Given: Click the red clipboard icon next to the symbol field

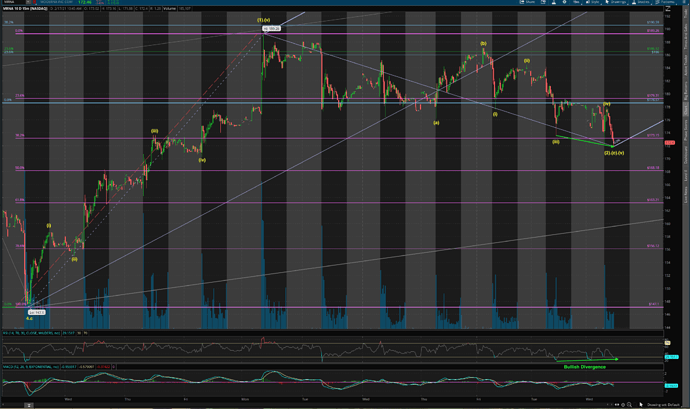Looking at the screenshot, I should [x=34, y=2].
